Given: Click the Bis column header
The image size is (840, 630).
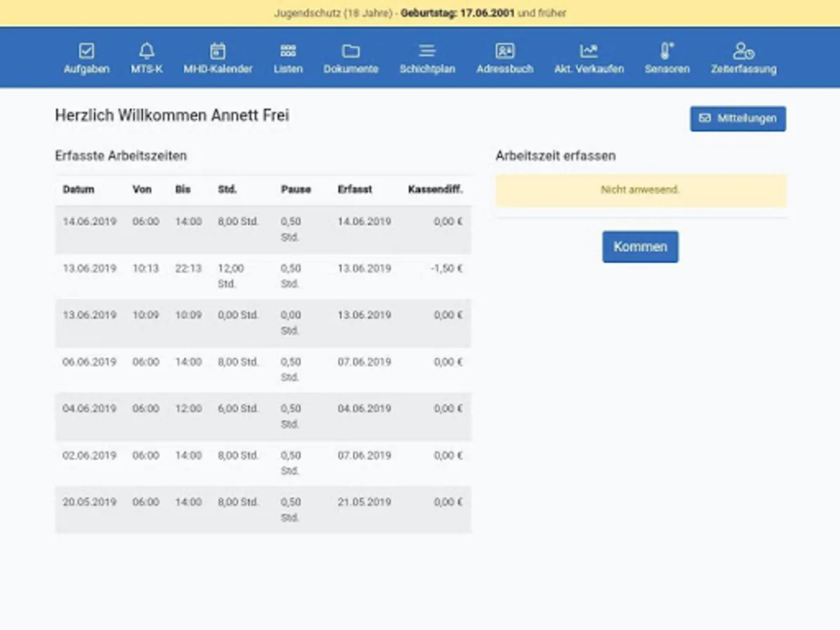Looking at the screenshot, I should click(183, 190).
